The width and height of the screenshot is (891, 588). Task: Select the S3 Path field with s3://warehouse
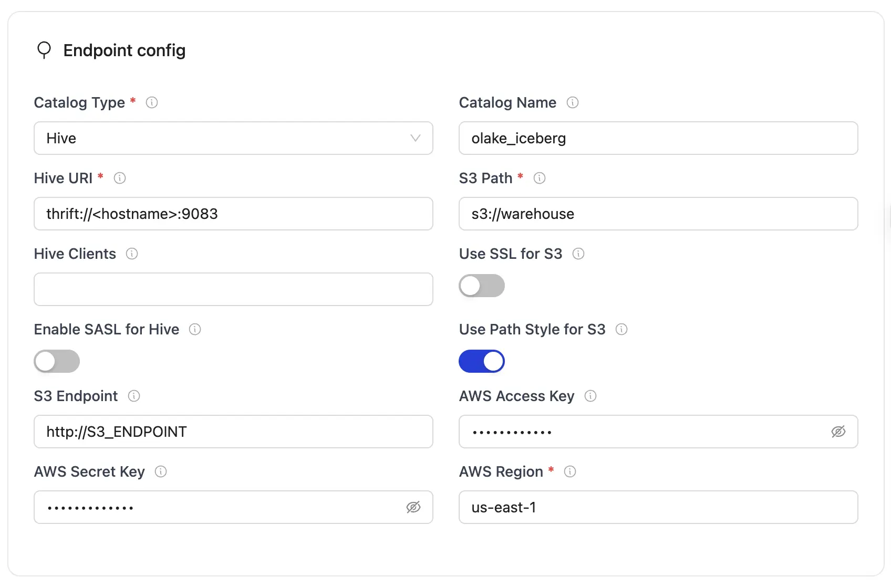coord(658,214)
